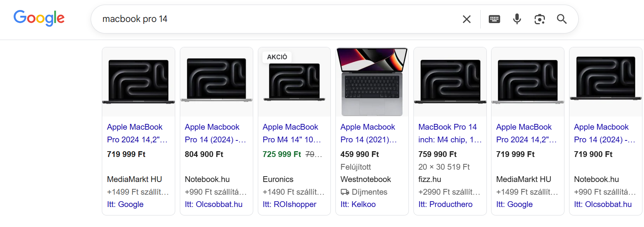Click the magnifier search button

click(562, 19)
